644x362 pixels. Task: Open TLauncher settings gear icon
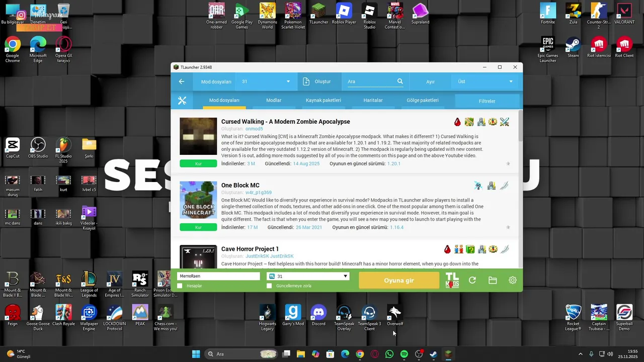[513, 281]
